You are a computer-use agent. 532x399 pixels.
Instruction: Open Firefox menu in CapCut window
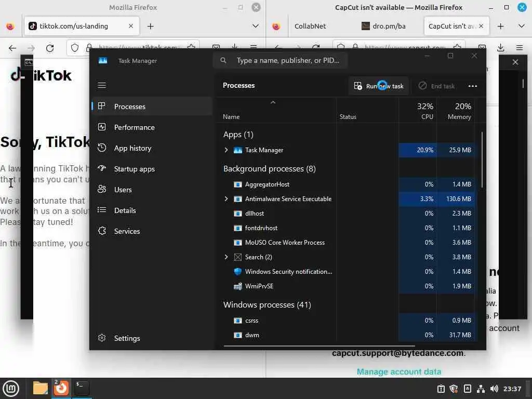[520, 48]
